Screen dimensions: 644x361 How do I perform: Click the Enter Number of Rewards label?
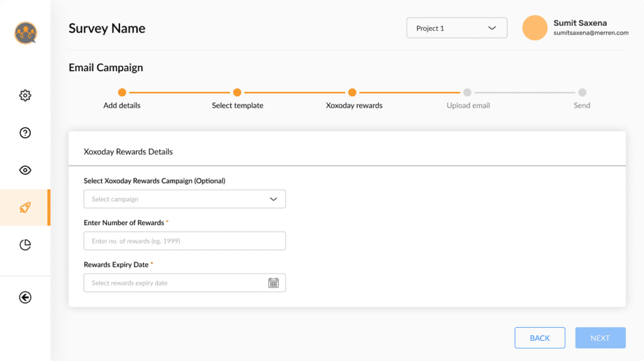(124, 223)
